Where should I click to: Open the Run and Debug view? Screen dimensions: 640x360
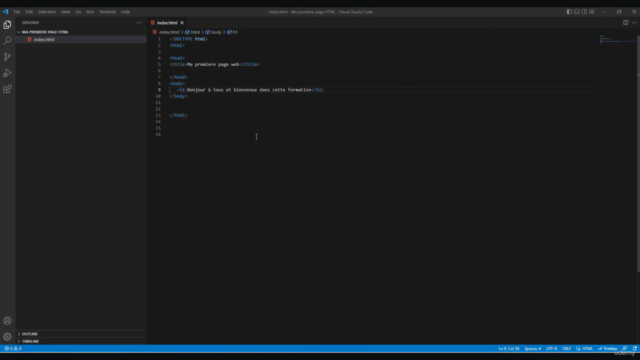tap(7, 73)
